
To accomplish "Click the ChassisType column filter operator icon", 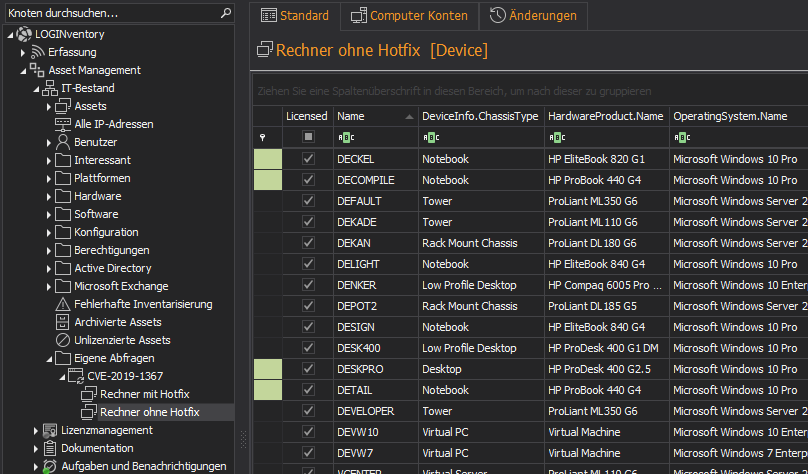I will [x=431, y=138].
